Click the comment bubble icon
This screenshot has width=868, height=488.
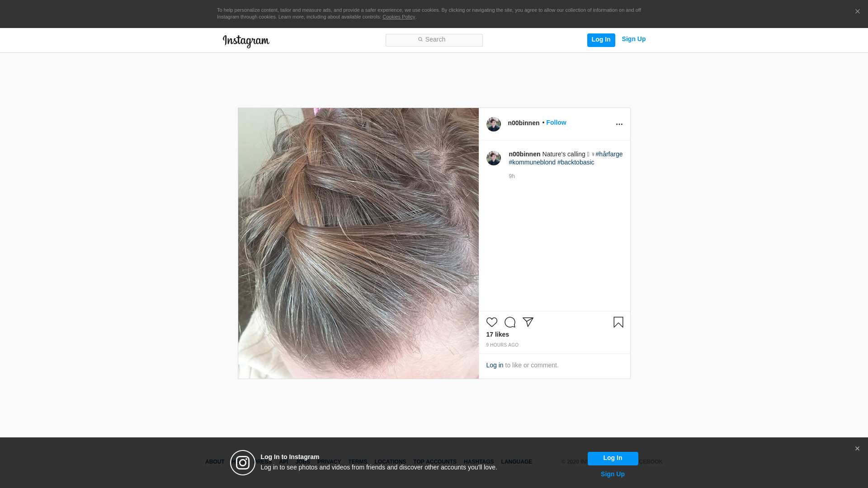509,322
